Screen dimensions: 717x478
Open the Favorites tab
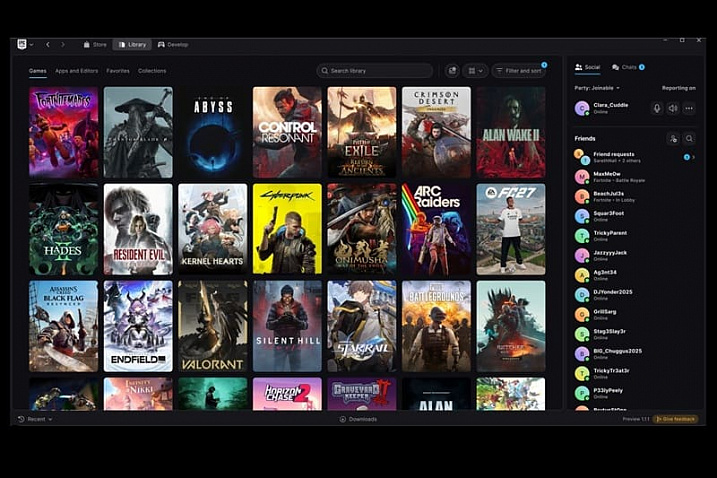[x=118, y=71]
